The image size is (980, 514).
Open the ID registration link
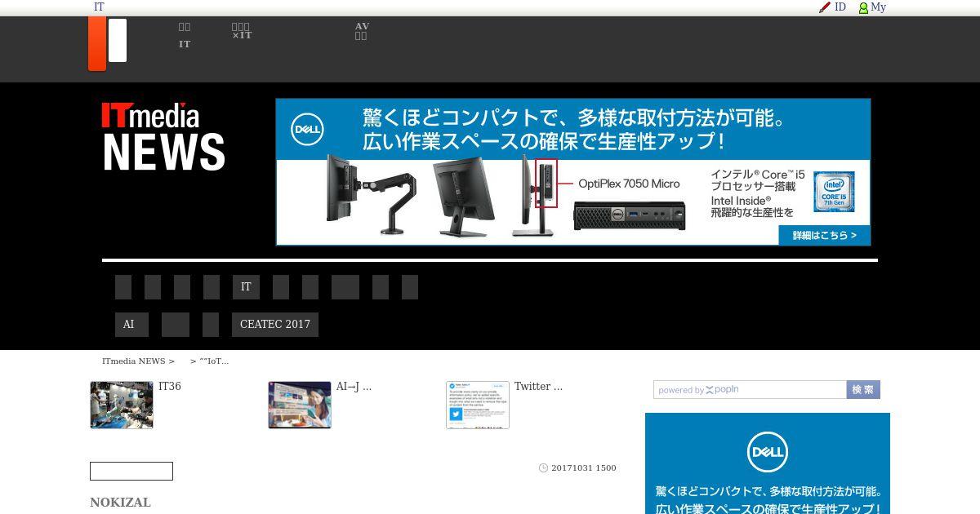(840, 7)
